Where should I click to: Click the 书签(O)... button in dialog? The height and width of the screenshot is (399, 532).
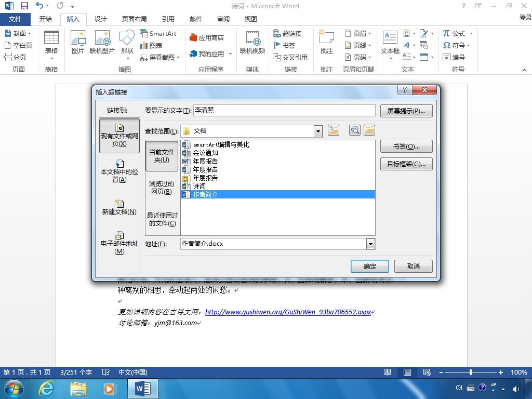(406, 147)
